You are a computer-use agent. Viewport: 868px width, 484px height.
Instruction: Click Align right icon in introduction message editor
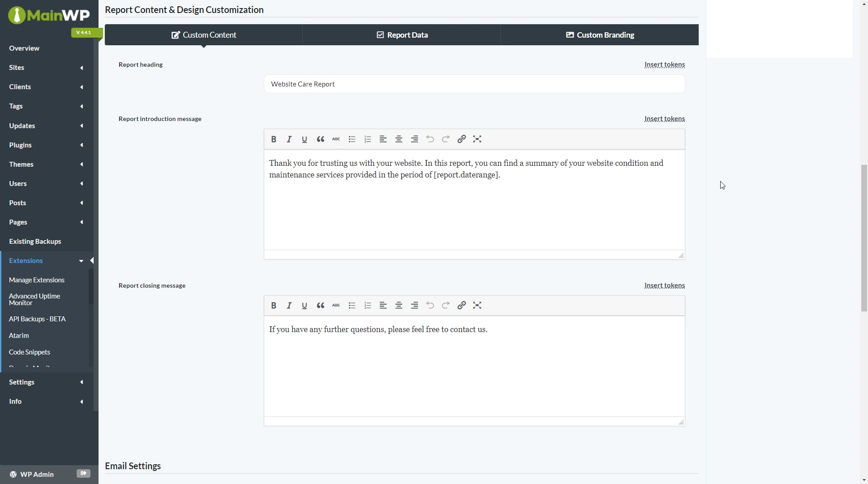click(x=415, y=139)
